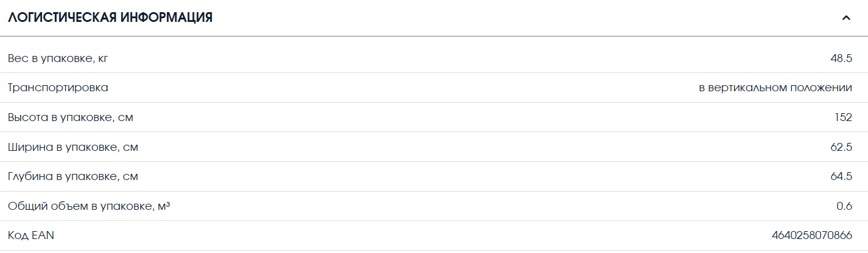This screenshot has height=253, width=868.
Task: Select the Высота в упаковке, см label
Action: pyautogui.click(x=71, y=117)
